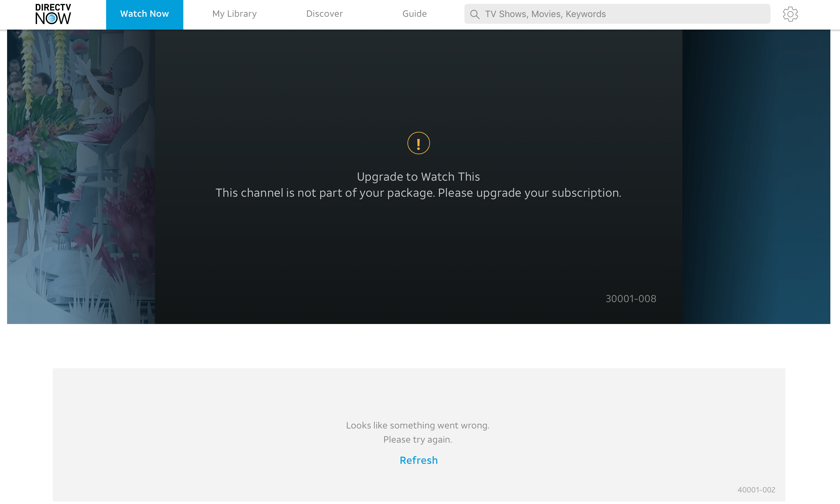The height and width of the screenshot is (504, 840).
Task: Open the settings gear icon
Action: (790, 14)
